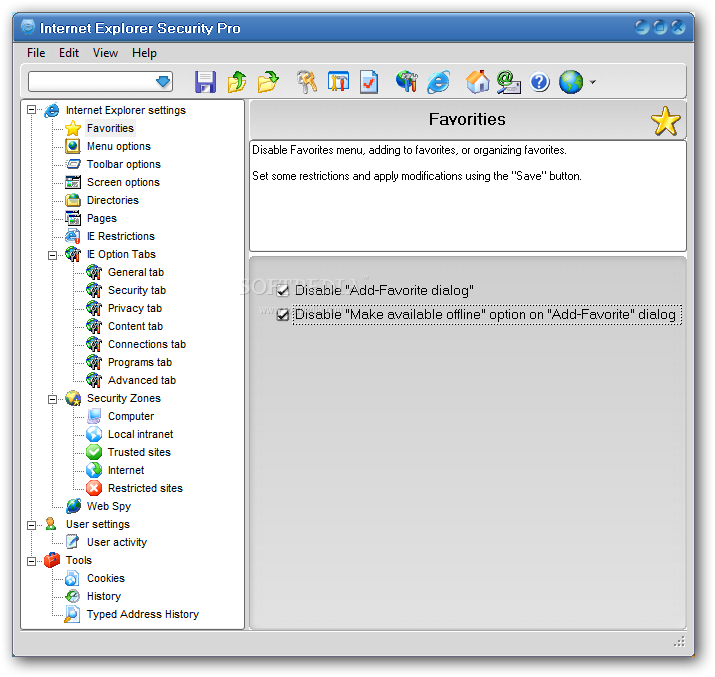This screenshot has height=677, width=715.
Task: Click the Internet zone globe icon
Action: pos(94,470)
